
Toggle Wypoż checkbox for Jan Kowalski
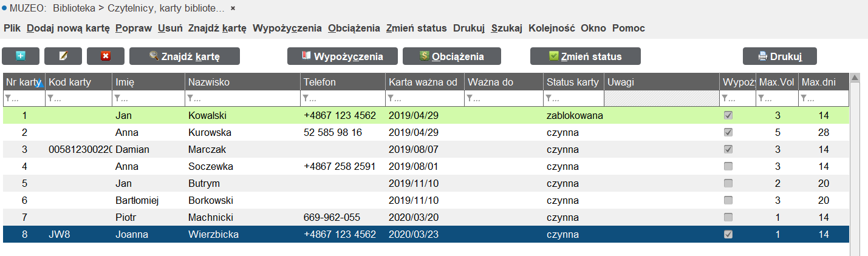[728, 115]
